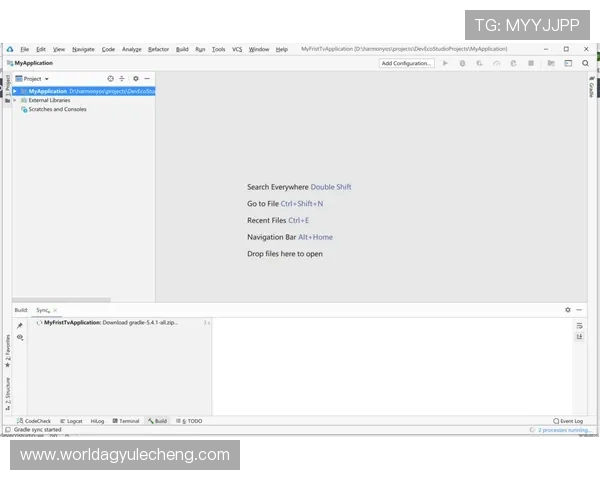Open Search Everywhere magnifier icon

pos(585,63)
